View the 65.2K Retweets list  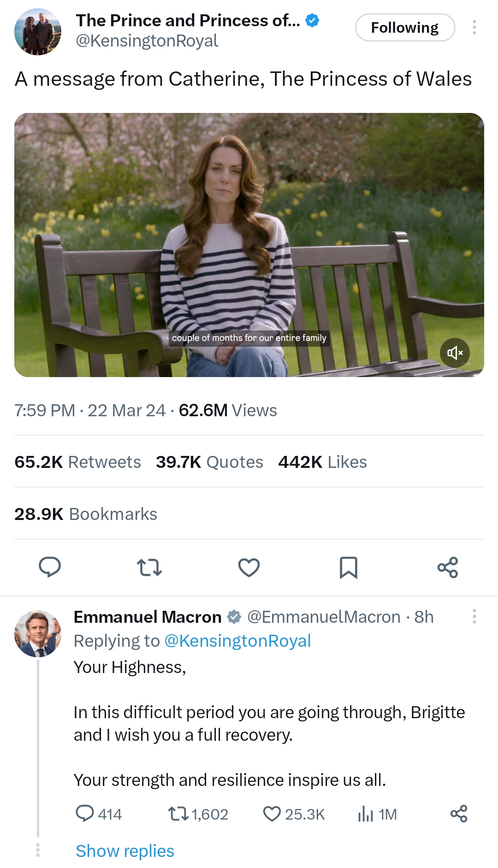coord(78,462)
